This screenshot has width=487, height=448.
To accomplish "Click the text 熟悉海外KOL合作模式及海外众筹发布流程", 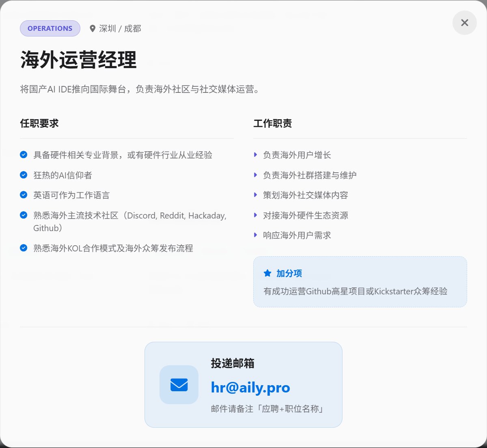I will click(x=113, y=248).
